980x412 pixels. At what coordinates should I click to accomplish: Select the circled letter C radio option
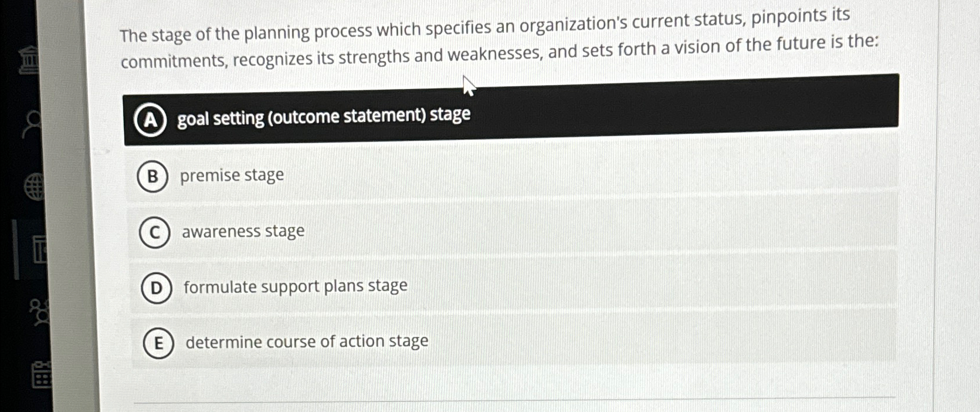point(155,232)
